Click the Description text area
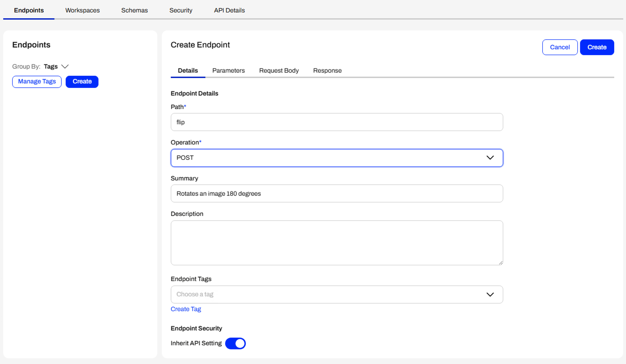 pyautogui.click(x=337, y=243)
